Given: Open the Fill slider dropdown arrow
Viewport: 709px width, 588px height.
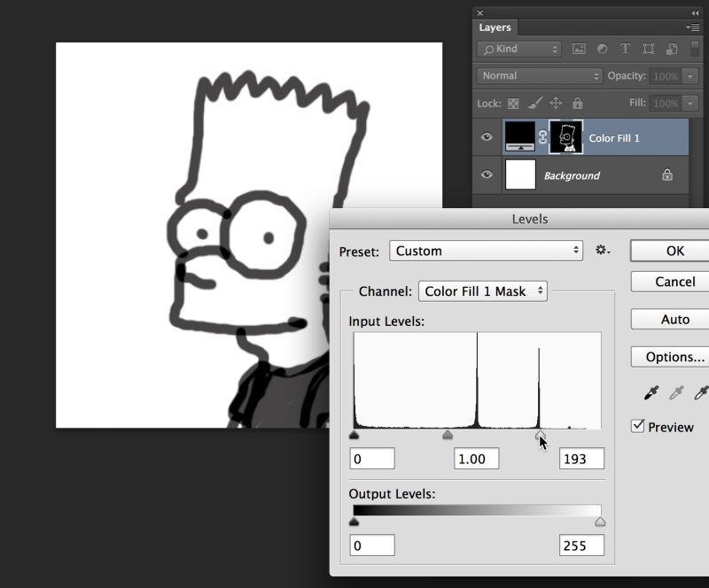Looking at the screenshot, I should click(690, 104).
